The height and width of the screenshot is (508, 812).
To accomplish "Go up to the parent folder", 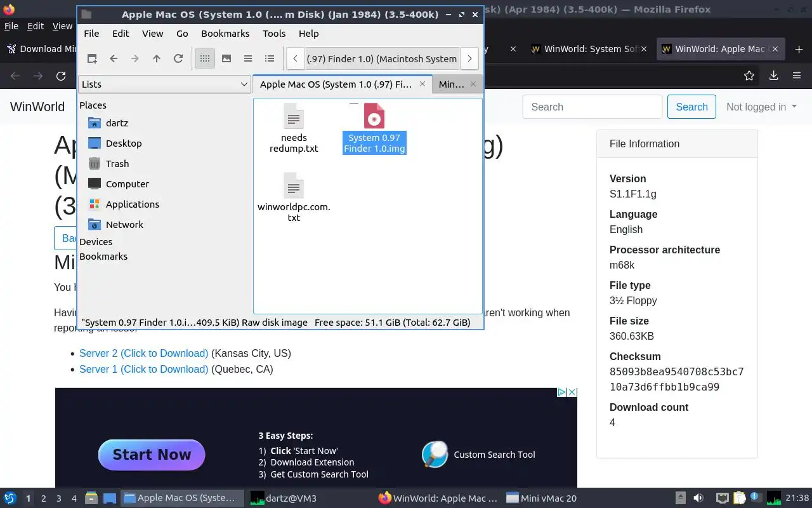I will tap(157, 58).
